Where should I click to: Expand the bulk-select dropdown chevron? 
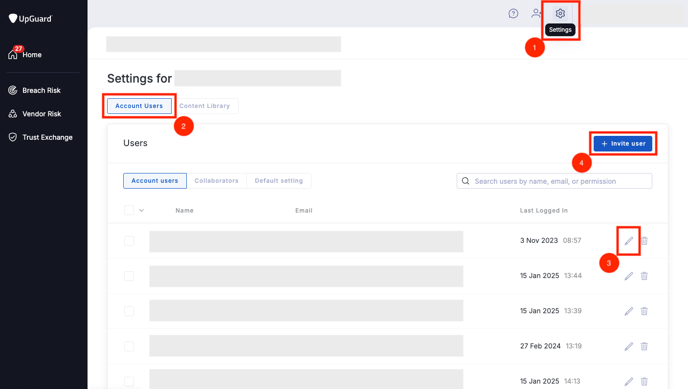pyautogui.click(x=141, y=211)
